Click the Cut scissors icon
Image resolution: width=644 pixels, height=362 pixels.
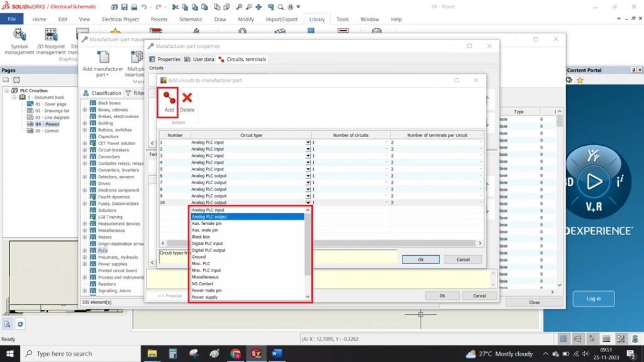click(x=175, y=7)
